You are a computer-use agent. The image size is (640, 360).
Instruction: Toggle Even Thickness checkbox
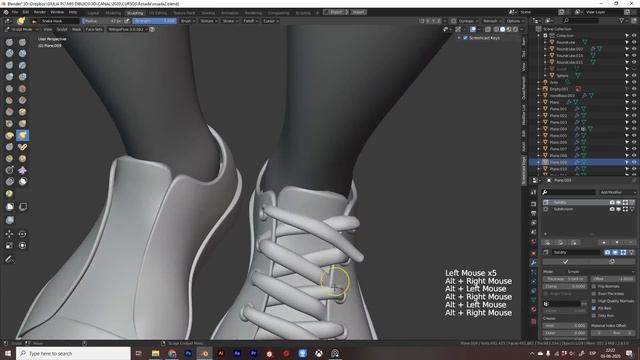(594, 293)
